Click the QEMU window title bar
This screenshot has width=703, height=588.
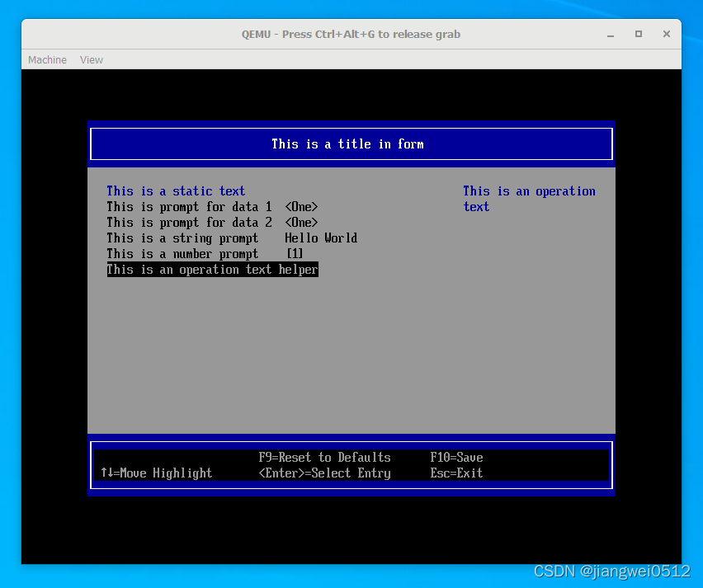[351, 35]
